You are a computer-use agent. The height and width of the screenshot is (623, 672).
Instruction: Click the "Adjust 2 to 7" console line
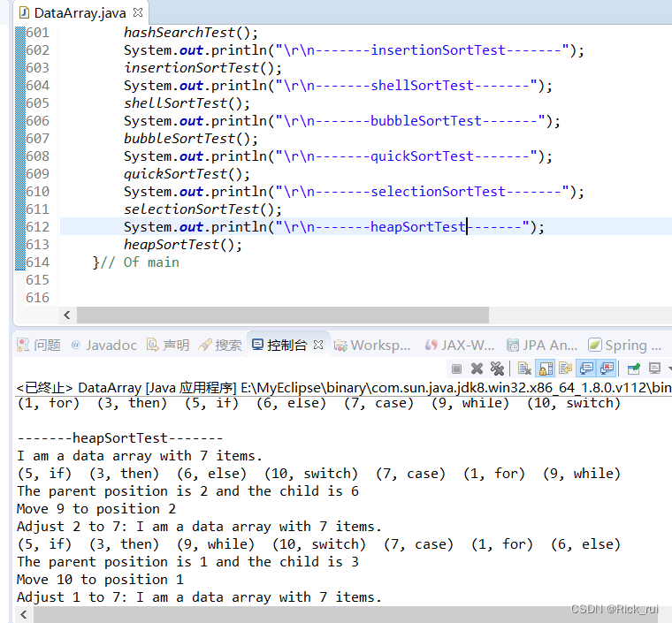click(199, 527)
